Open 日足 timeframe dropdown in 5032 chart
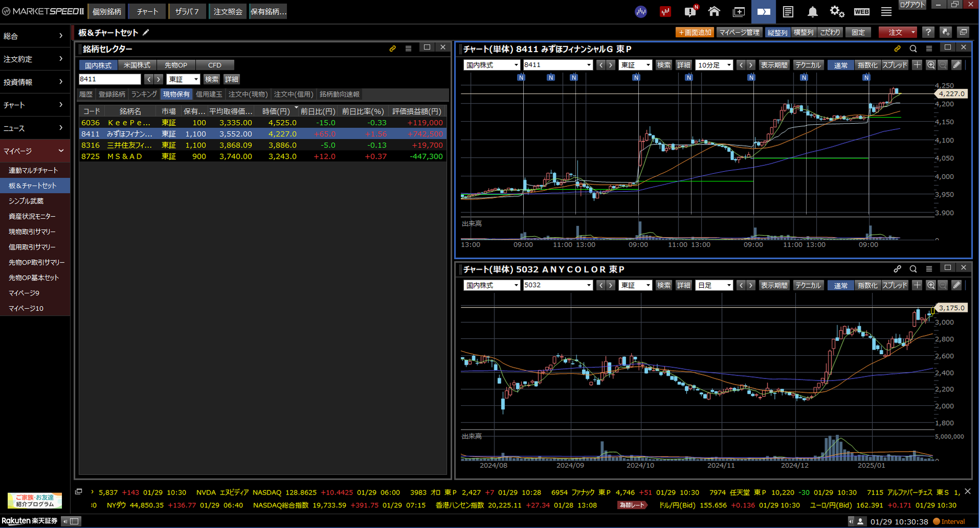Image resolution: width=980 pixels, height=528 pixels. point(714,285)
